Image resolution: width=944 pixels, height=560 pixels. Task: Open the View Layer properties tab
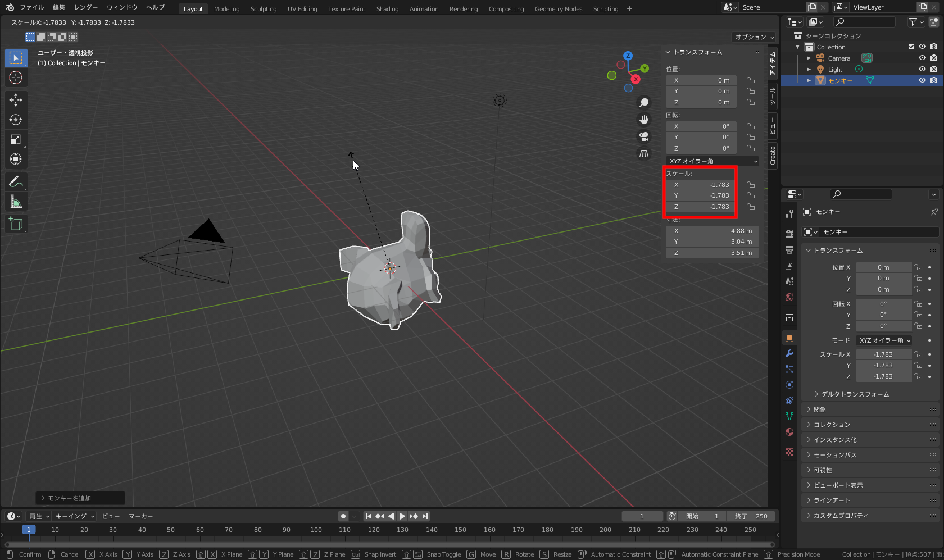coord(789,265)
